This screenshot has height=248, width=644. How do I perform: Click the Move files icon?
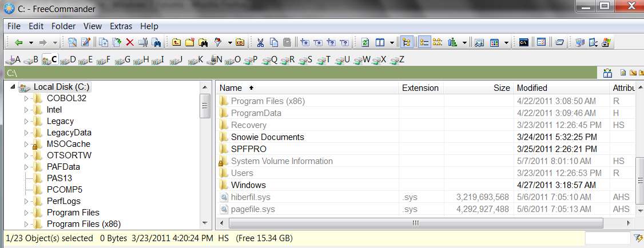(117, 42)
